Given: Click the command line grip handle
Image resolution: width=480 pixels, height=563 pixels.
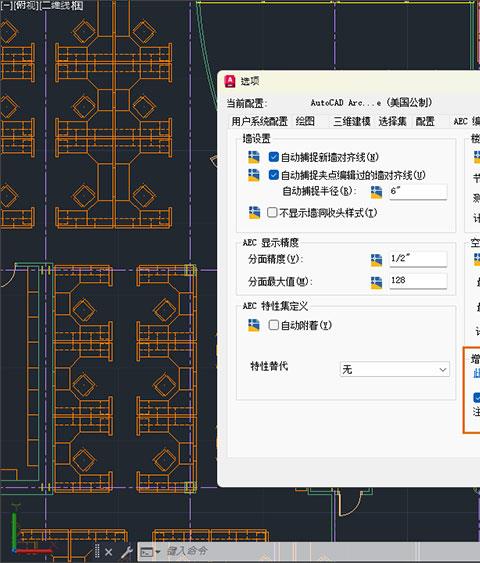Looking at the screenshot, I should [x=97, y=551].
